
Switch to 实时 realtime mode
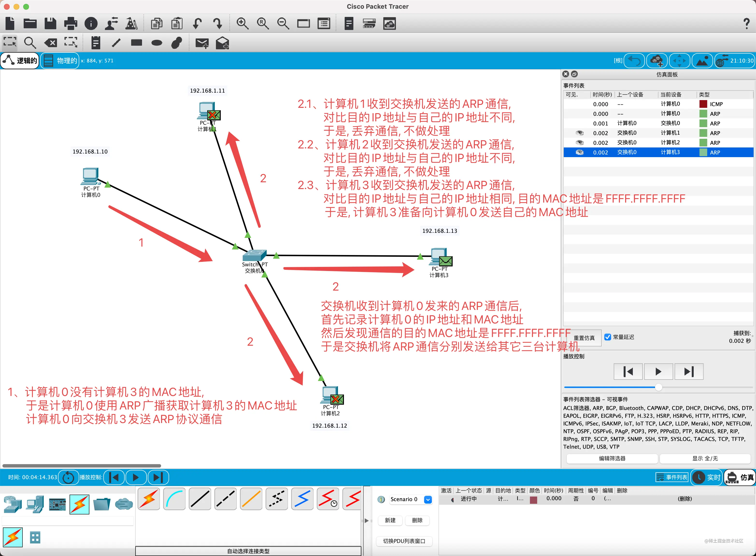(707, 477)
